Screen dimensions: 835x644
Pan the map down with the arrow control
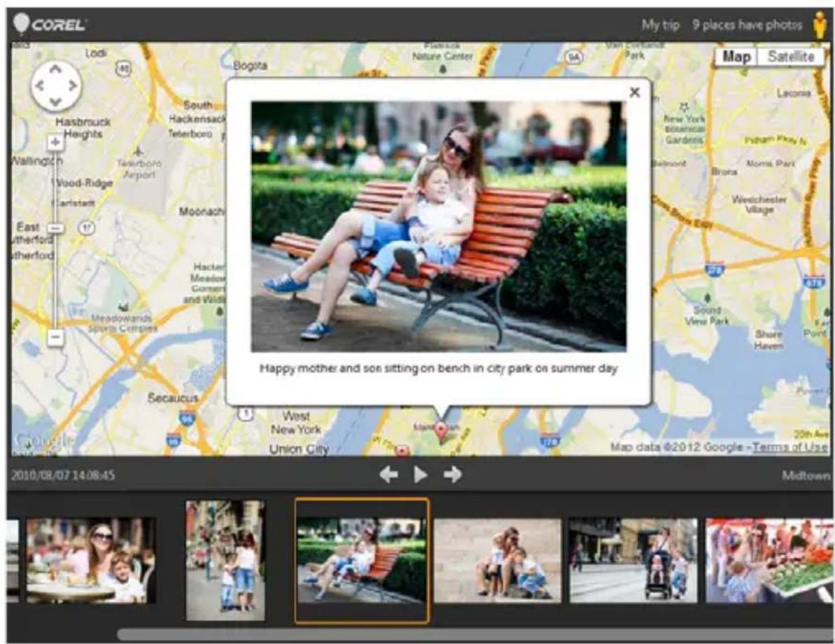coord(55,101)
